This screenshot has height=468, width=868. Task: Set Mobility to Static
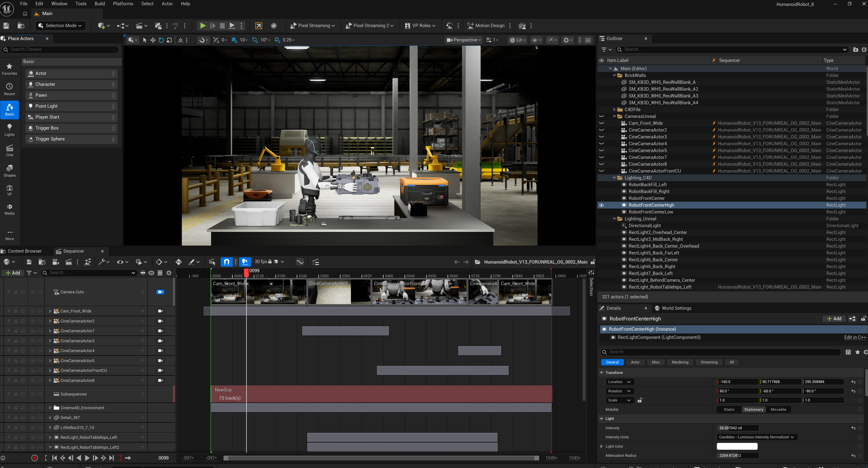(729, 410)
